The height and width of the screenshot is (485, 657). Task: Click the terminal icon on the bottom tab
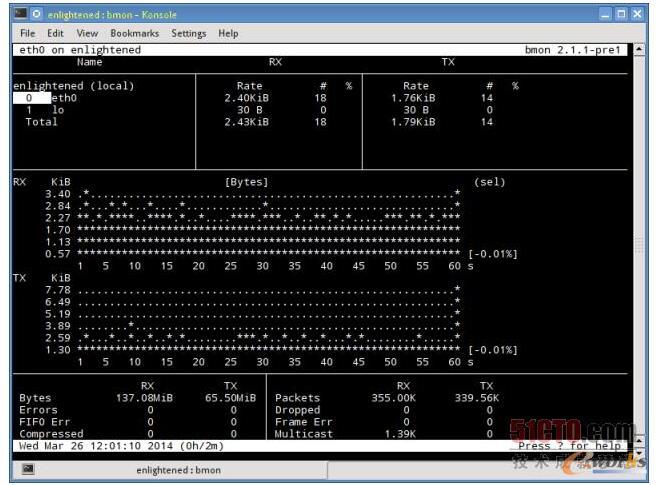pyautogui.click(x=28, y=470)
